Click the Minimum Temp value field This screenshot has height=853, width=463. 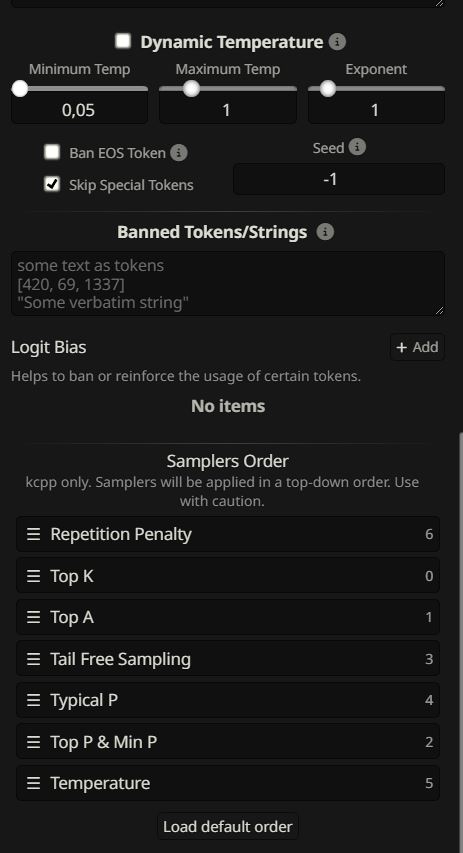click(x=79, y=110)
